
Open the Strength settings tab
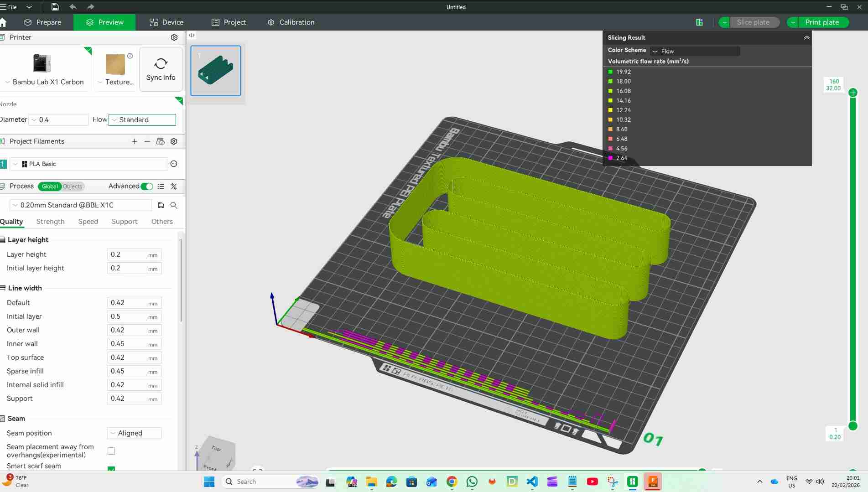tap(50, 222)
